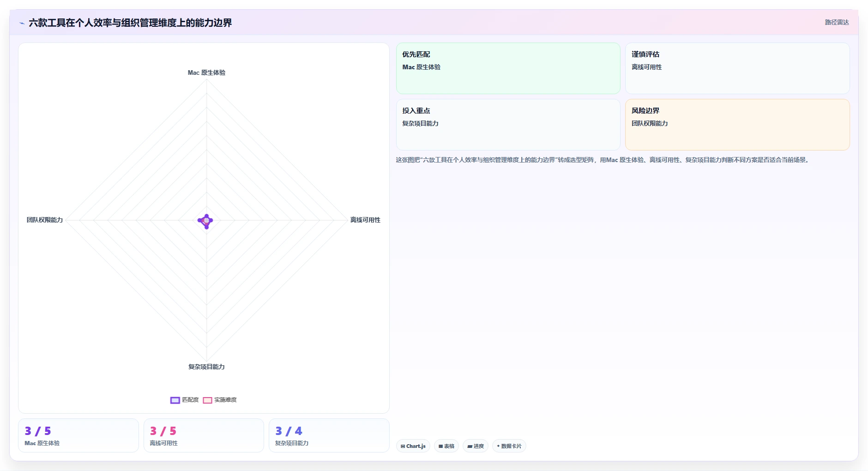868x471 pixels.
Task: Click the 路径雷达 label in the header
Action: click(837, 22)
